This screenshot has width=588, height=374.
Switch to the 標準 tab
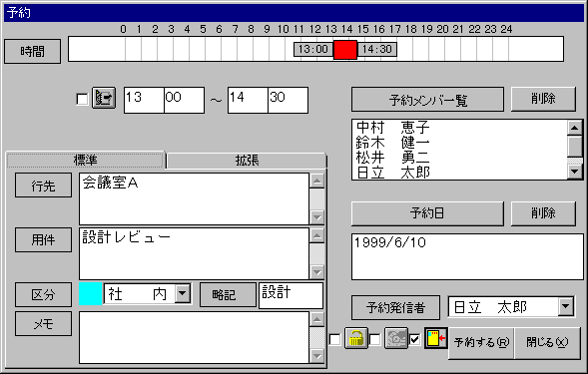click(86, 160)
